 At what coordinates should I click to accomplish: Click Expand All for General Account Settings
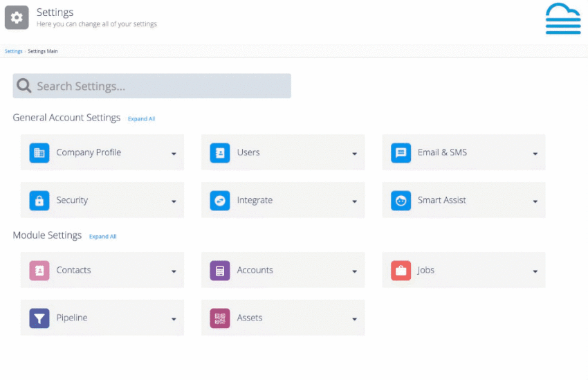click(141, 118)
